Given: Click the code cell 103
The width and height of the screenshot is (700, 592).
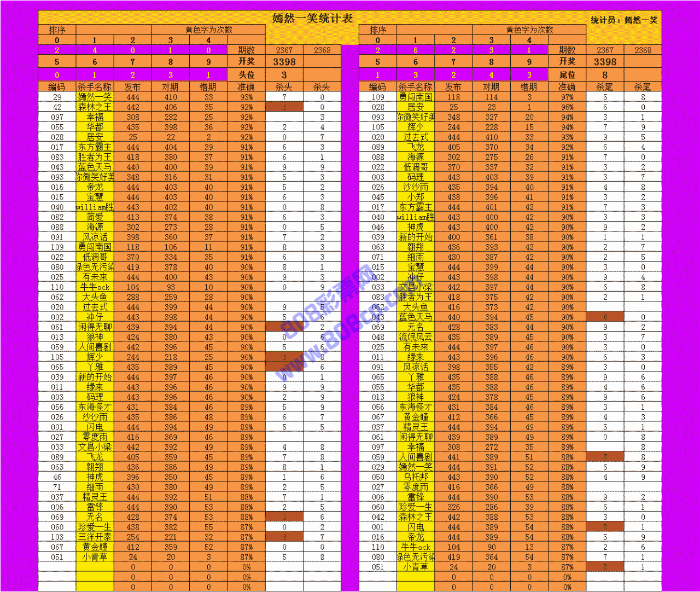Looking at the screenshot, I should click(57, 537).
